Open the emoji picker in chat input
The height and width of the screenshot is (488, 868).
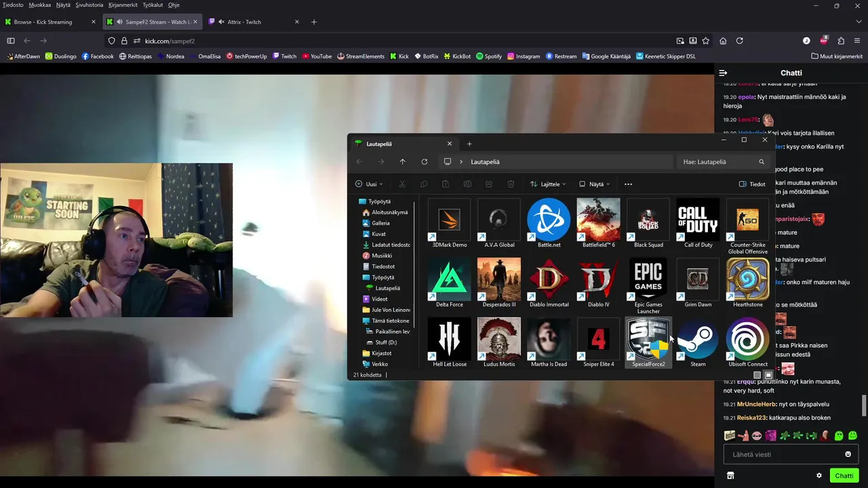[x=848, y=454]
